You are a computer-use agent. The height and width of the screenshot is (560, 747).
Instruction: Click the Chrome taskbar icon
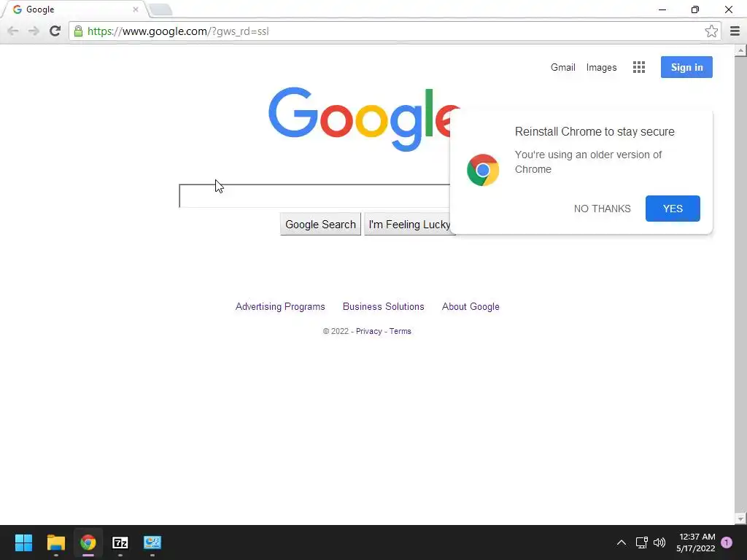point(88,542)
